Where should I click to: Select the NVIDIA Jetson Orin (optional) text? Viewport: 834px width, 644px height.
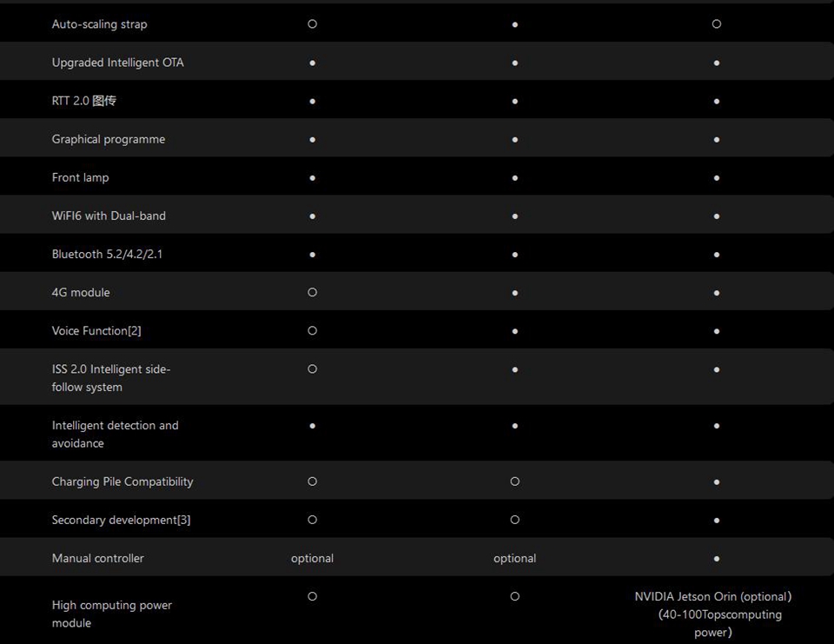pyautogui.click(x=713, y=597)
